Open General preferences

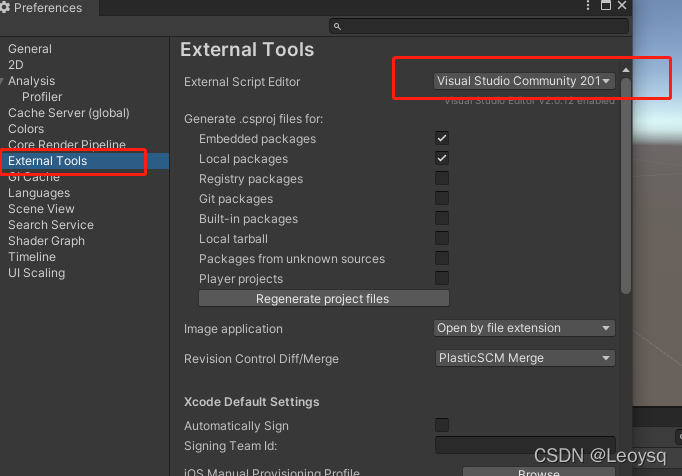click(x=30, y=49)
